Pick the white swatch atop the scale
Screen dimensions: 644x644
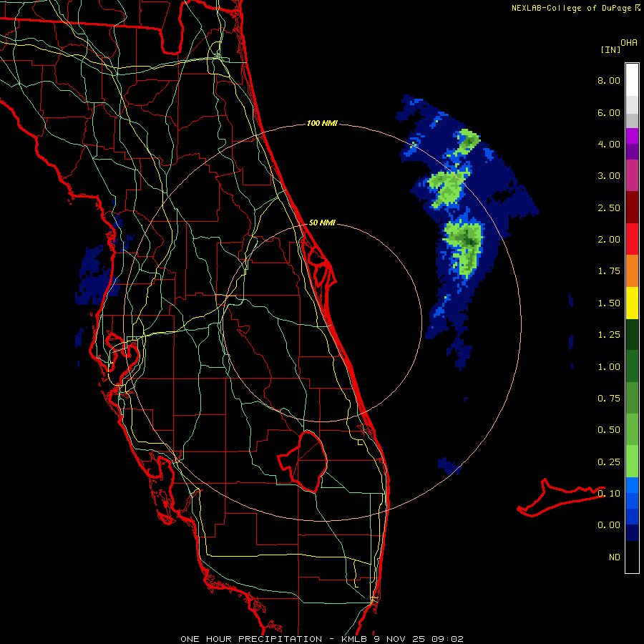pyautogui.click(x=632, y=80)
